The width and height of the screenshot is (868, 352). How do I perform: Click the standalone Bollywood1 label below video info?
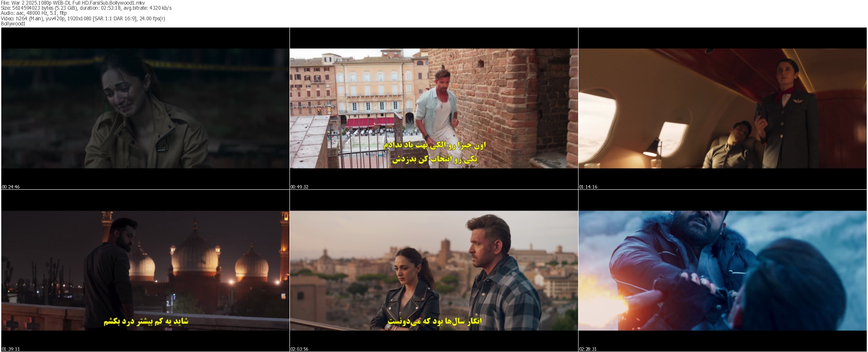(13, 24)
